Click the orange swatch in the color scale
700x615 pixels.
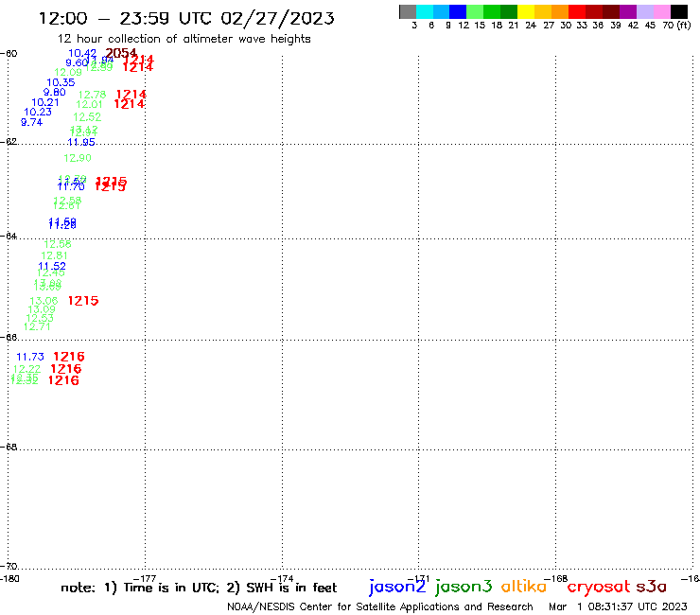560,11
